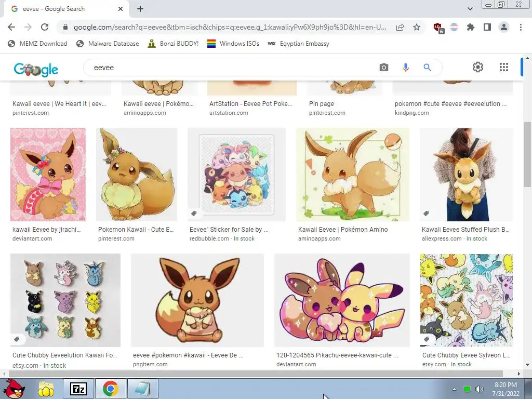Open the uBlock shield extension icon
The width and height of the screenshot is (532, 399).
point(438,28)
